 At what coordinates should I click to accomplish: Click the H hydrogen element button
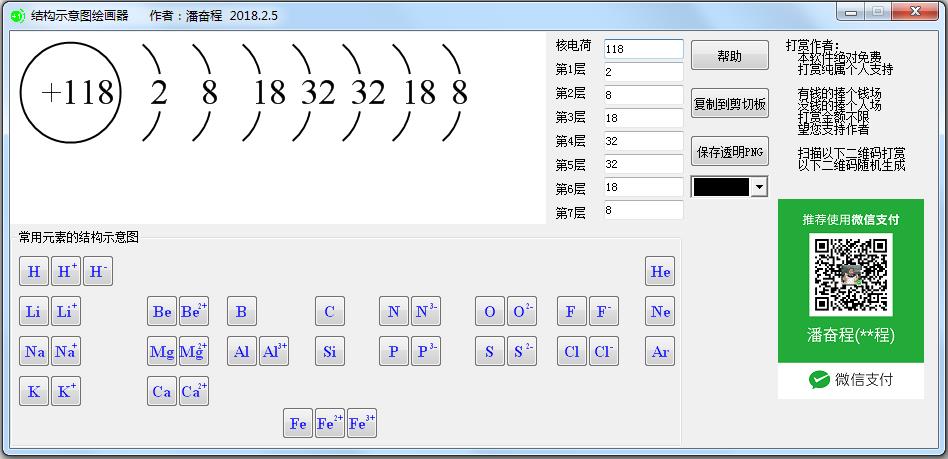tap(34, 272)
